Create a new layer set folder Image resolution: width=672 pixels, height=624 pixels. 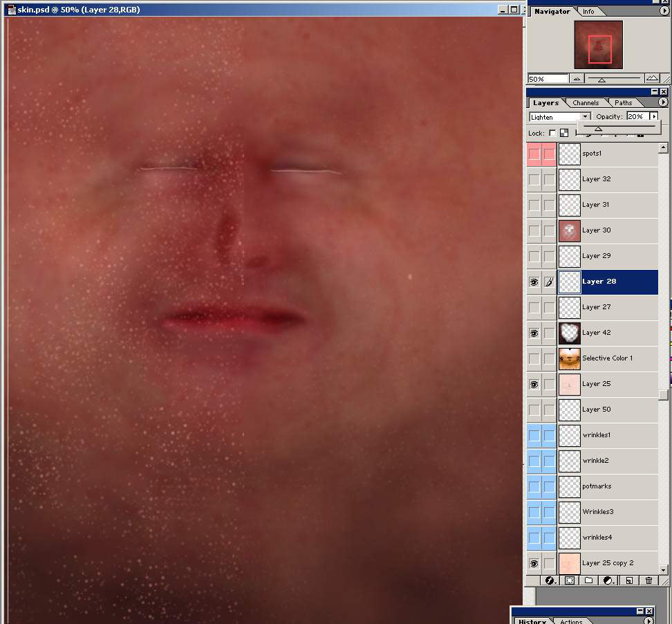[x=589, y=581]
